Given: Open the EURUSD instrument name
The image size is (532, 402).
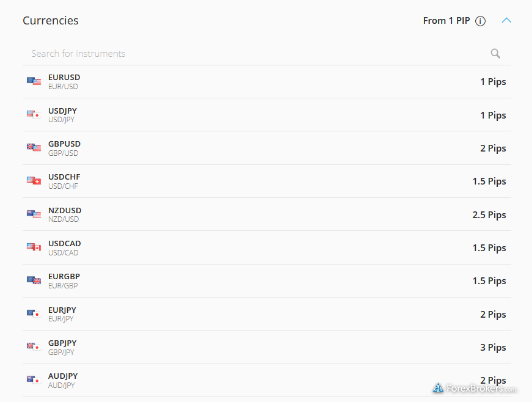Looking at the screenshot, I should coord(64,78).
